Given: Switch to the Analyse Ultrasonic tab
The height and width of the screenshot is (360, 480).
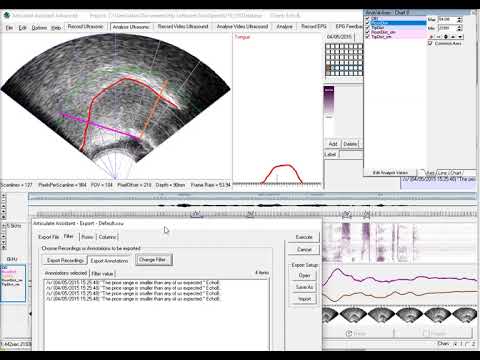Looking at the screenshot, I should (x=131, y=27).
